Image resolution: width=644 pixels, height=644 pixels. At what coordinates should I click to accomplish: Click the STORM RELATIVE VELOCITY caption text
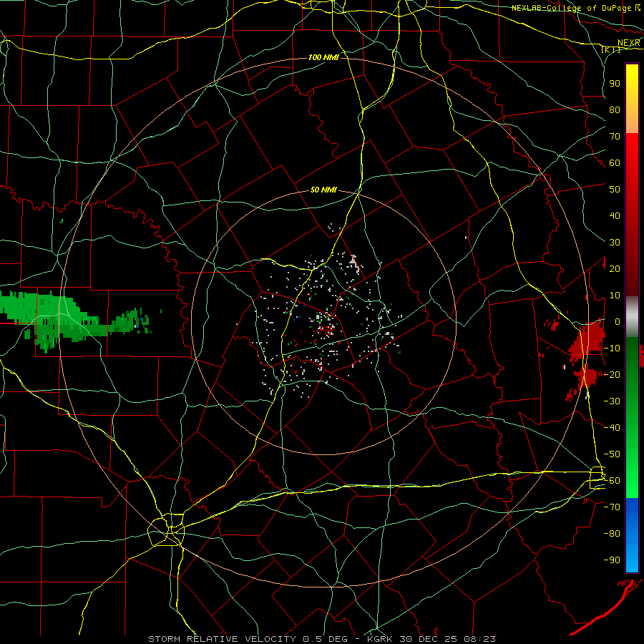[222, 639]
